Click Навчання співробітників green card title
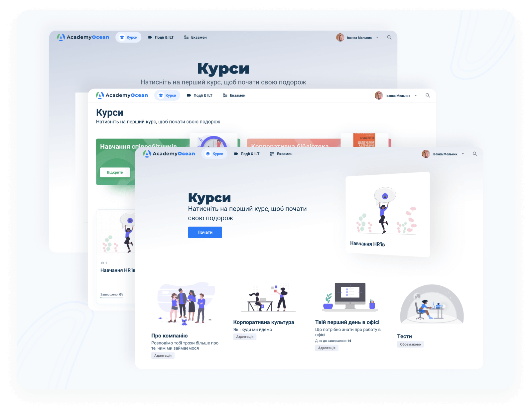This screenshot has height=413, width=532. click(138, 146)
